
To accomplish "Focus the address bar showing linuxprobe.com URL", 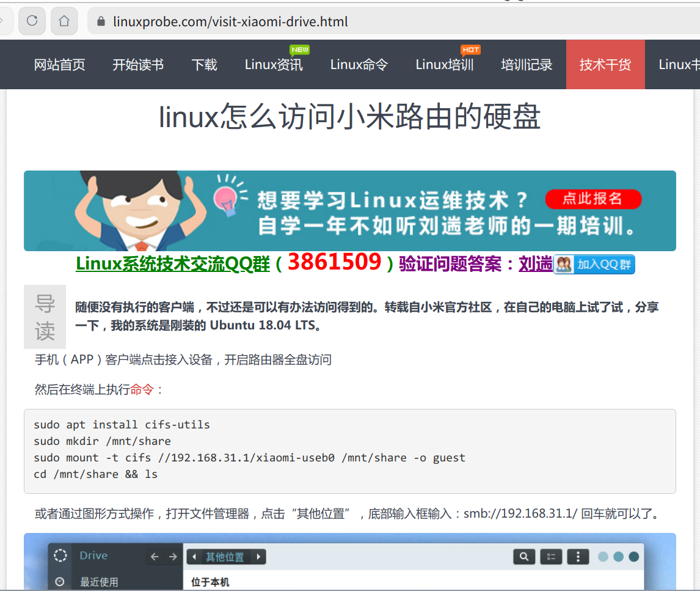I will pos(393,21).
